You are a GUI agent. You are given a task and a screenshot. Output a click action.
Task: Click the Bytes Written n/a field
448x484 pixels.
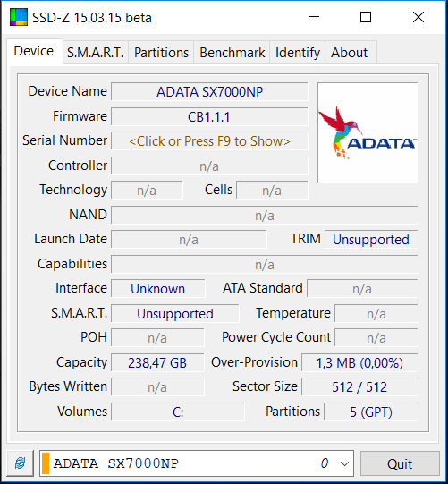tap(157, 387)
